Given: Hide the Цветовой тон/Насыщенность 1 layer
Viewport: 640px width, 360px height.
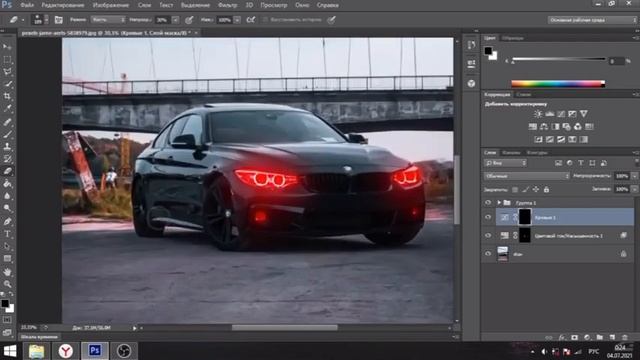Looking at the screenshot, I should pos(488,236).
